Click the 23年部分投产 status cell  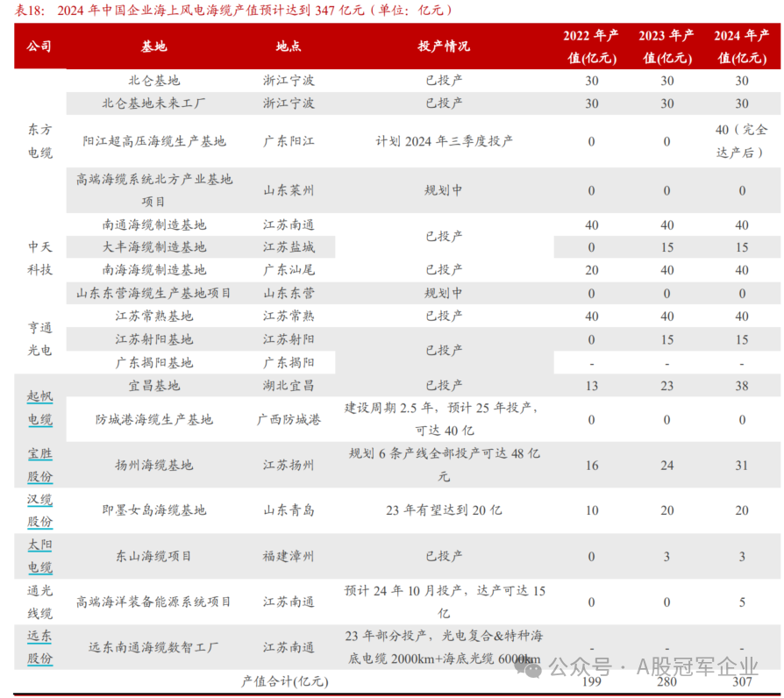pyautogui.click(x=444, y=647)
